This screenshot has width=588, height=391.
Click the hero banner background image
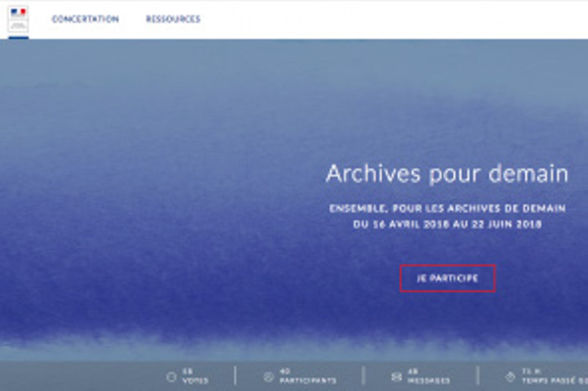click(176, 177)
